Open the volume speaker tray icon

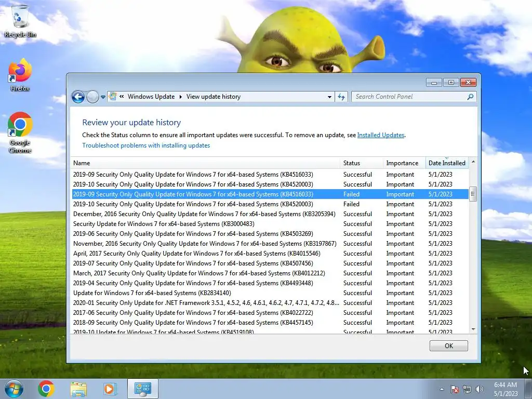point(479,389)
